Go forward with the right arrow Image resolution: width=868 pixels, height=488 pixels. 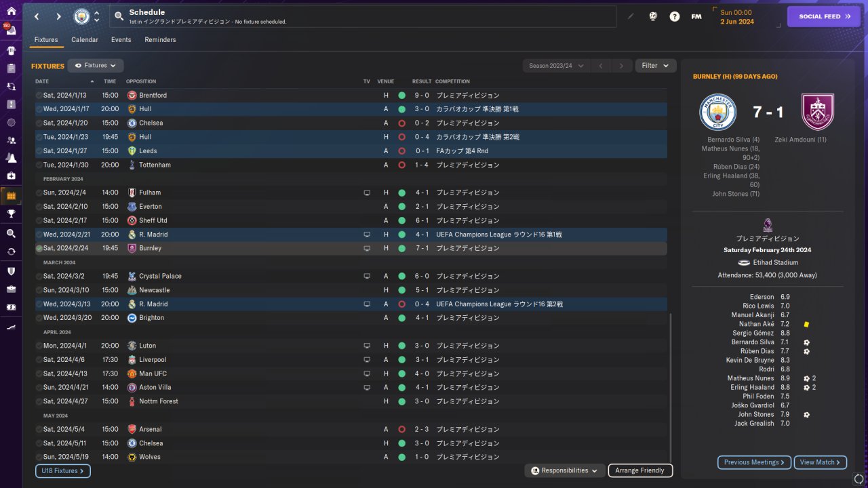(x=58, y=16)
